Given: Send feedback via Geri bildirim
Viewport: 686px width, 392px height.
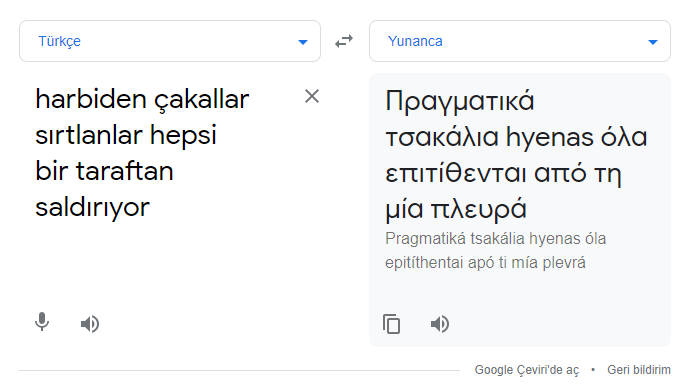Looking at the screenshot, I should coord(639,370).
